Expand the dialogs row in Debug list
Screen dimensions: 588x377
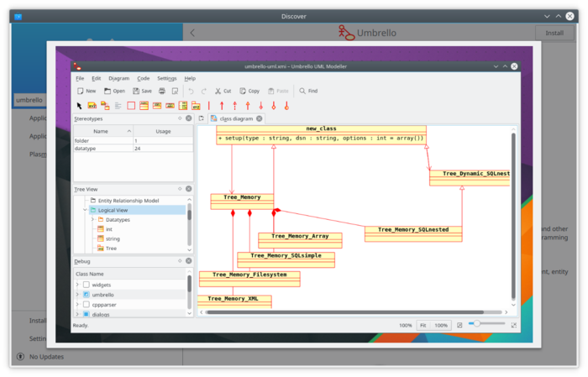coord(77,314)
